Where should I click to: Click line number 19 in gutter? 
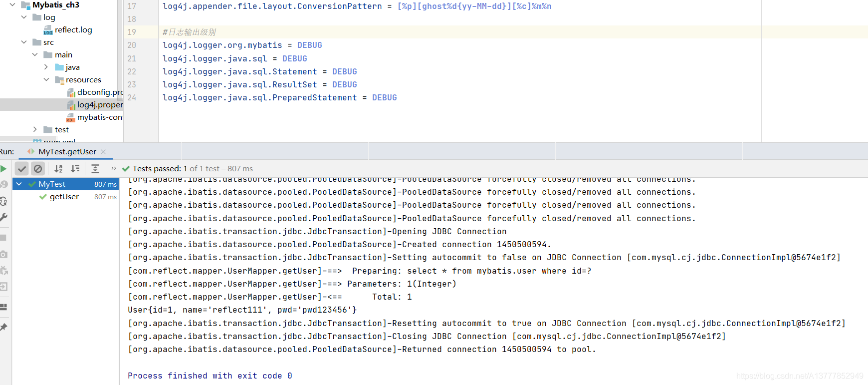tap(132, 32)
